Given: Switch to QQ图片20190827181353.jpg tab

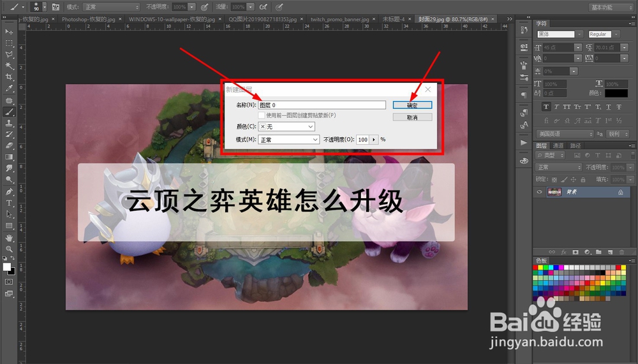Looking at the screenshot, I should [262, 19].
